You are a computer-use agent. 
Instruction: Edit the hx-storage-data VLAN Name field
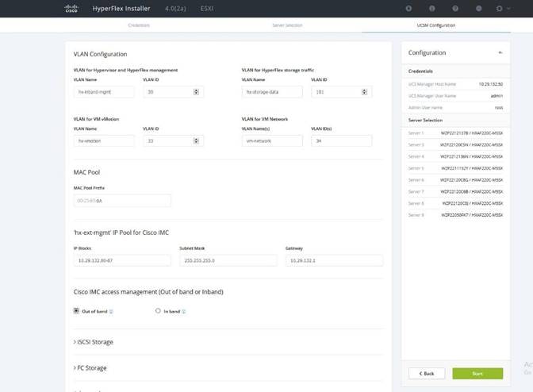click(x=272, y=92)
